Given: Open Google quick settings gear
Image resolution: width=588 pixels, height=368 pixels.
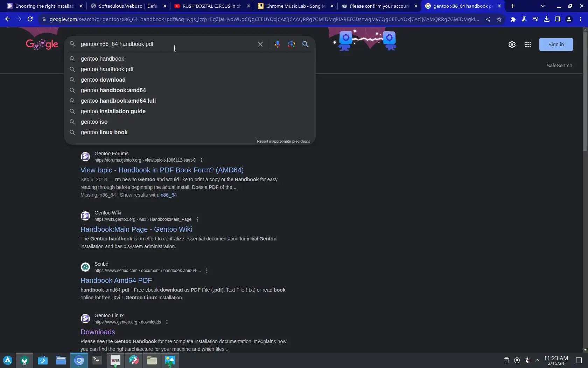Looking at the screenshot, I should pyautogui.click(x=512, y=45).
